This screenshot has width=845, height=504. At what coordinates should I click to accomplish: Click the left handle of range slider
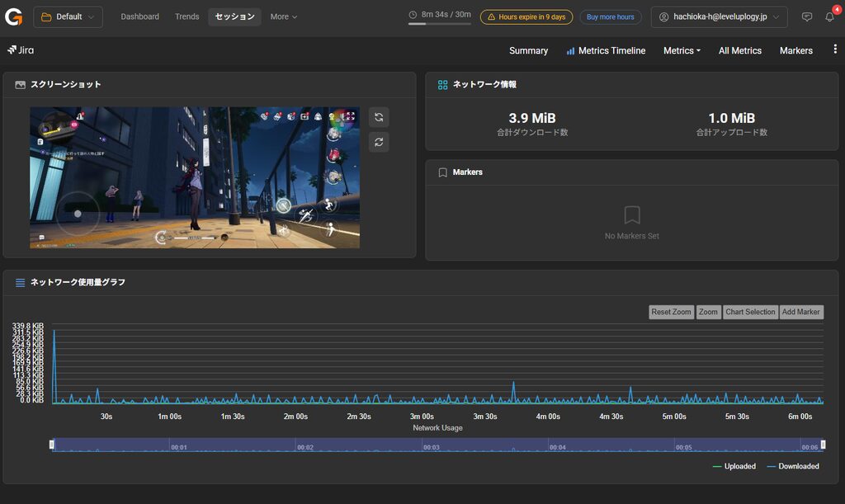(52, 445)
